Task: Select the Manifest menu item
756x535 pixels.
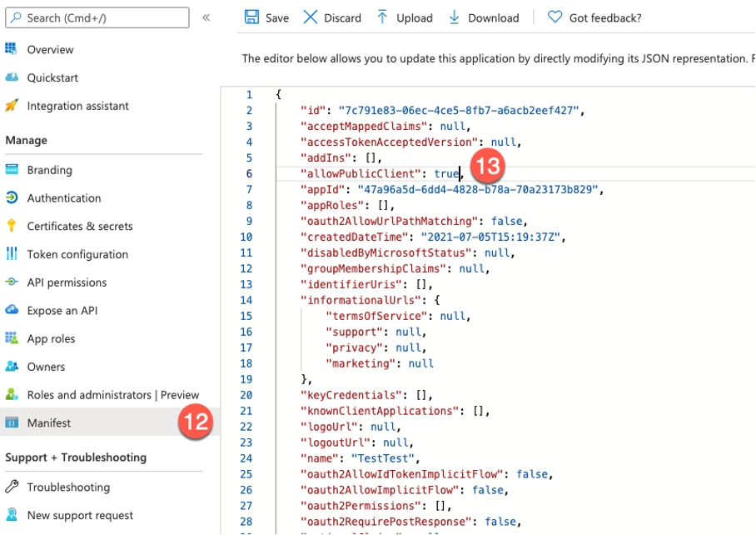Action: point(49,423)
